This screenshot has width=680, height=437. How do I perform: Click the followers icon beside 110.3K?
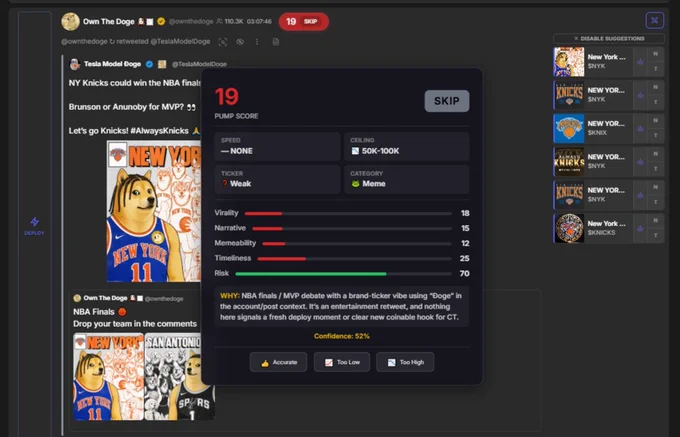219,21
